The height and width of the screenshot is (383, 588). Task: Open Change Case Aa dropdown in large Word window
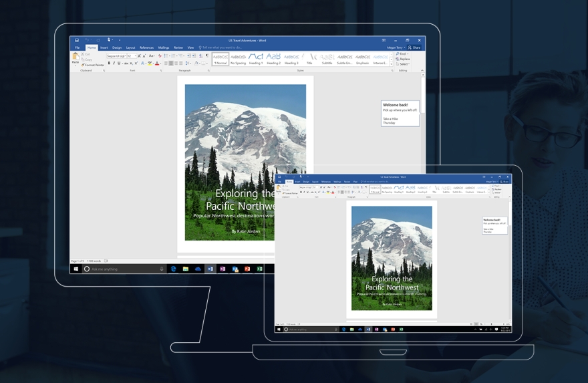point(152,56)
